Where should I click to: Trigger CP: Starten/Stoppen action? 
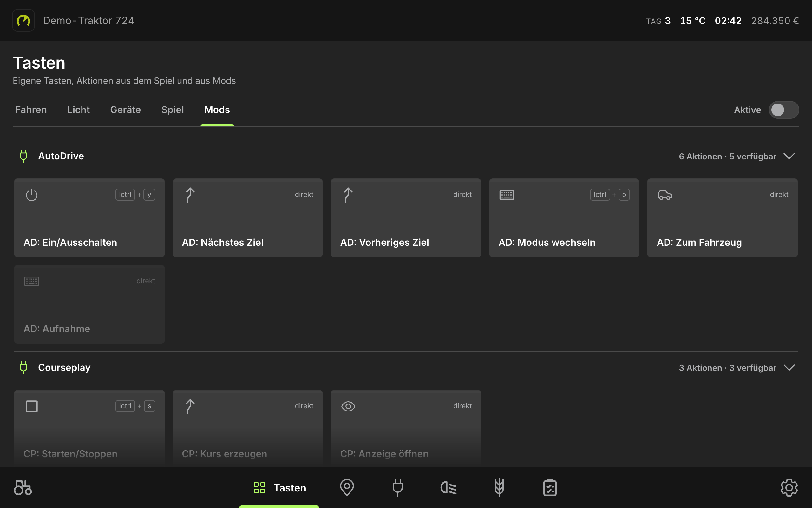(89, 428)
